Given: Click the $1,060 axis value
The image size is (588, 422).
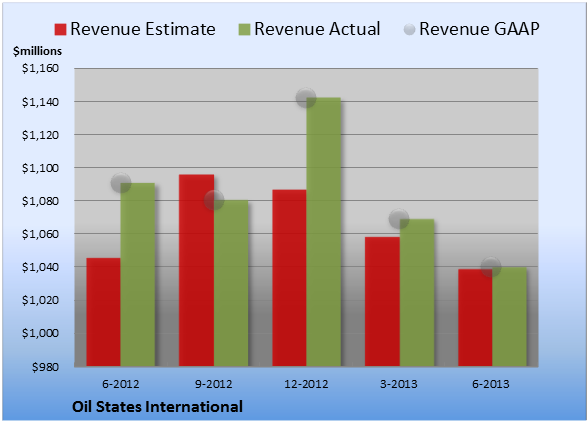Looking at the screenshot, I should tap(40, 234).
